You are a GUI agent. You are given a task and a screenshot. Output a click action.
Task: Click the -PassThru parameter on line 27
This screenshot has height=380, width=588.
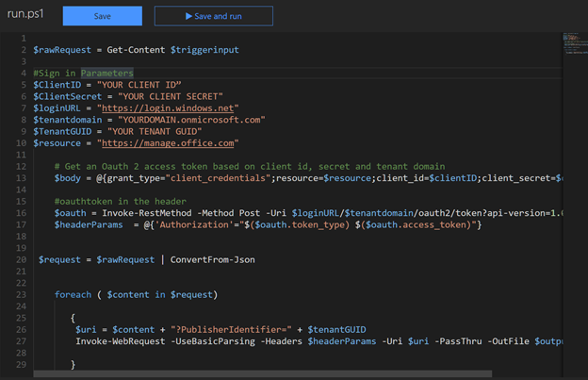point(458,341)
